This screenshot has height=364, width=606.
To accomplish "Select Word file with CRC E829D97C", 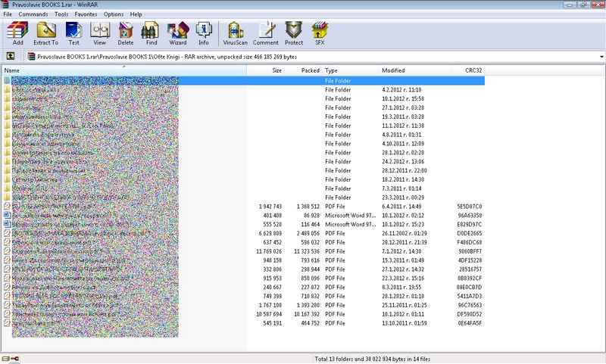I will (x=244, y=224).
